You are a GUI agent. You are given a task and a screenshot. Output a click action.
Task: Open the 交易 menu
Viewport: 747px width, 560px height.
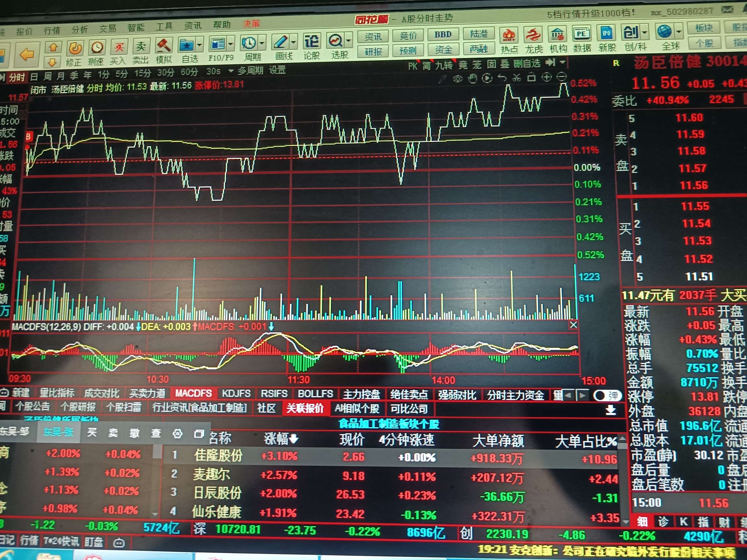(x=108, y=29)
